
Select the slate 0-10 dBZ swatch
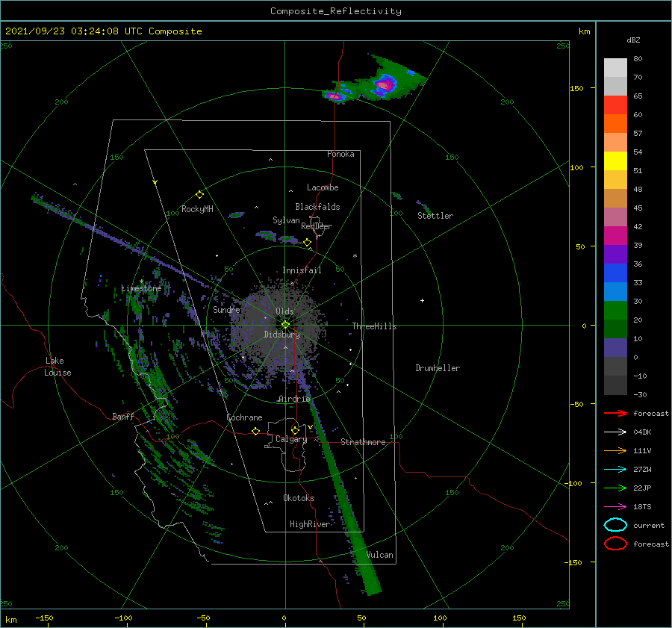pos(615,347)
